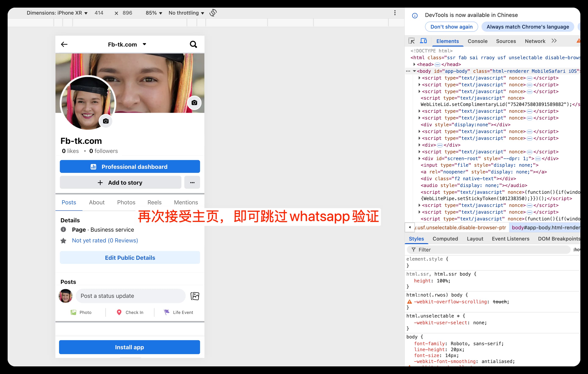The image size is (588, 374).
Task: Click the 0 followers text
Action: (104, 151)
